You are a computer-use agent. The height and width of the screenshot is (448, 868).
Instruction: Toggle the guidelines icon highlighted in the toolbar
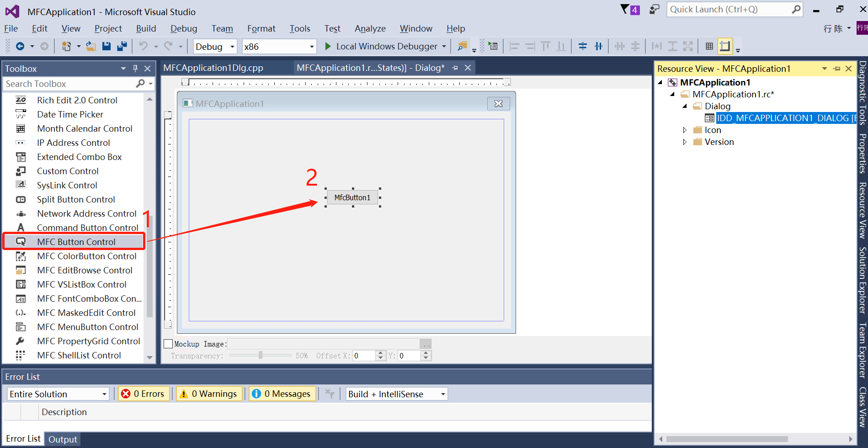(725, 46)
